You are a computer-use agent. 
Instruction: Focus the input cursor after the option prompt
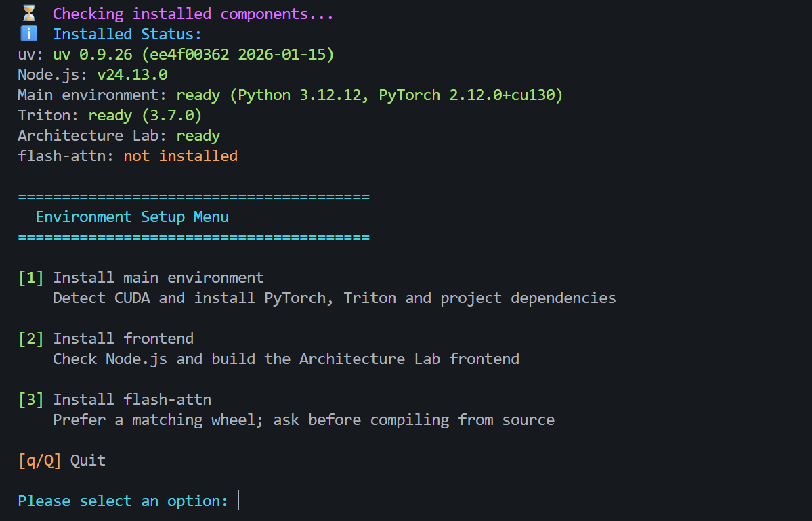pos(238,500)
